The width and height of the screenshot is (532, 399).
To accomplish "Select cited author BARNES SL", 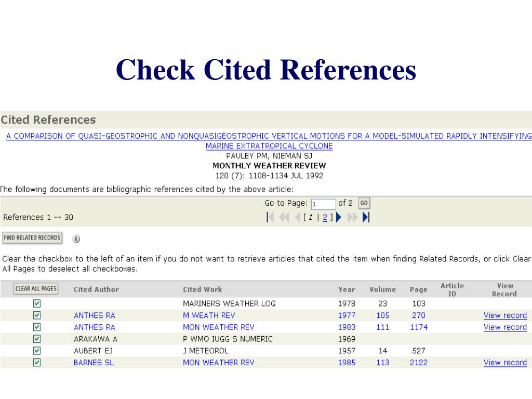I will [94, 363].
